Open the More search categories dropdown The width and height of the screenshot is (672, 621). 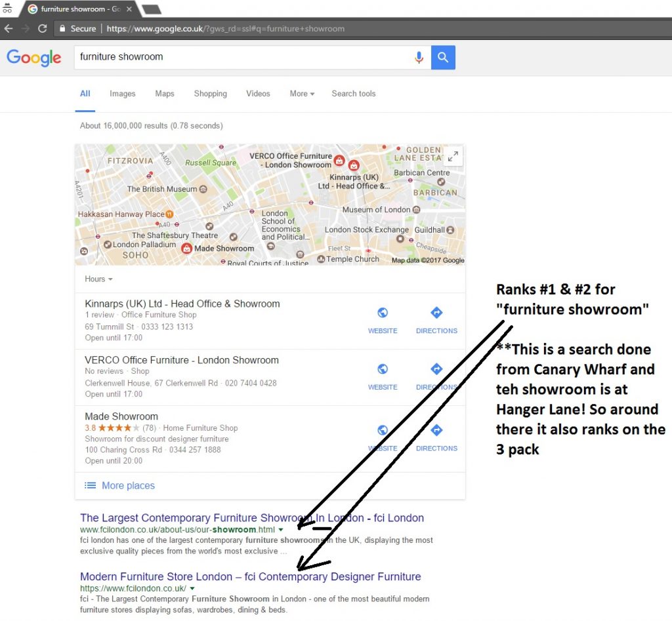[302, 93]
